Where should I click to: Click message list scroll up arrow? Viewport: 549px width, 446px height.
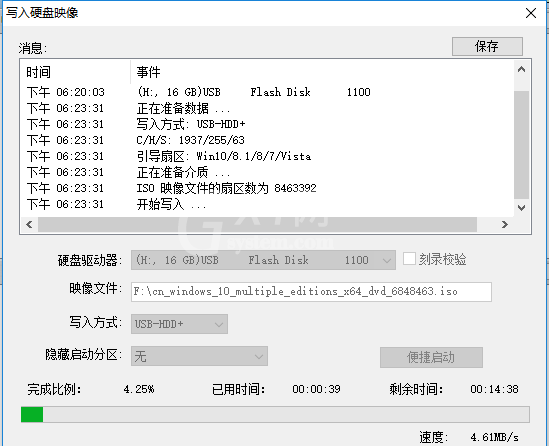(x=521, y=69)
